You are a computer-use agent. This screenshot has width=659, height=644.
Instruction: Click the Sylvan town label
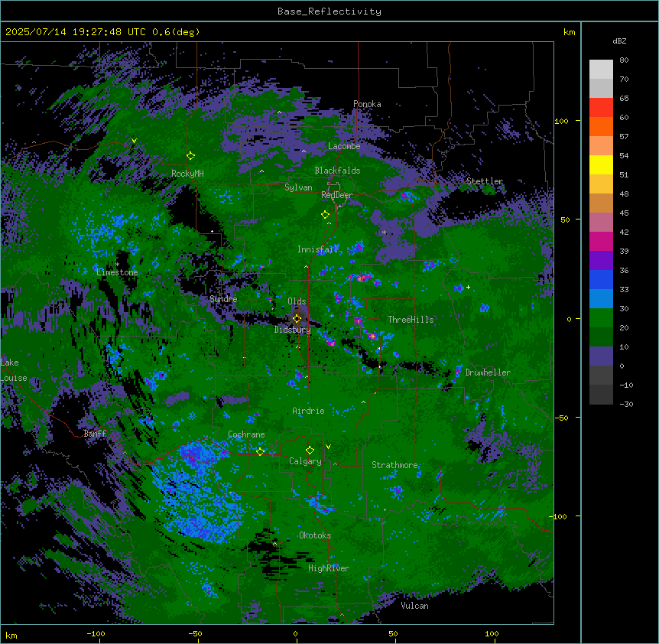click(x=298, y=187)
